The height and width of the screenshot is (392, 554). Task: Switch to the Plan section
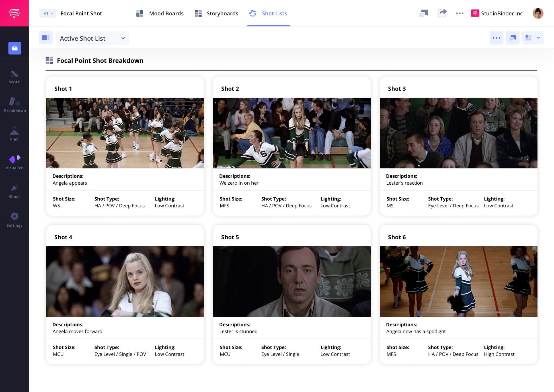click(14, 134)
